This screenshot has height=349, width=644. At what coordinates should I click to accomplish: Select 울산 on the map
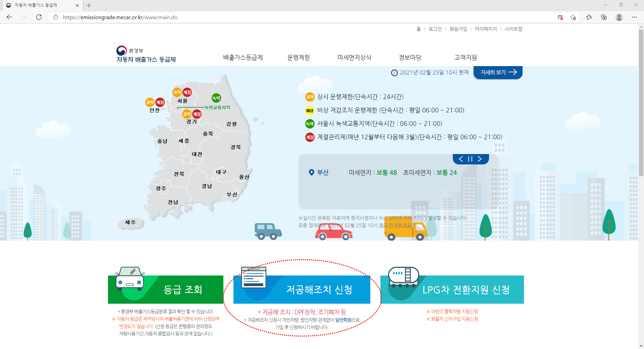pyautogui.click(x=244, y=177)
